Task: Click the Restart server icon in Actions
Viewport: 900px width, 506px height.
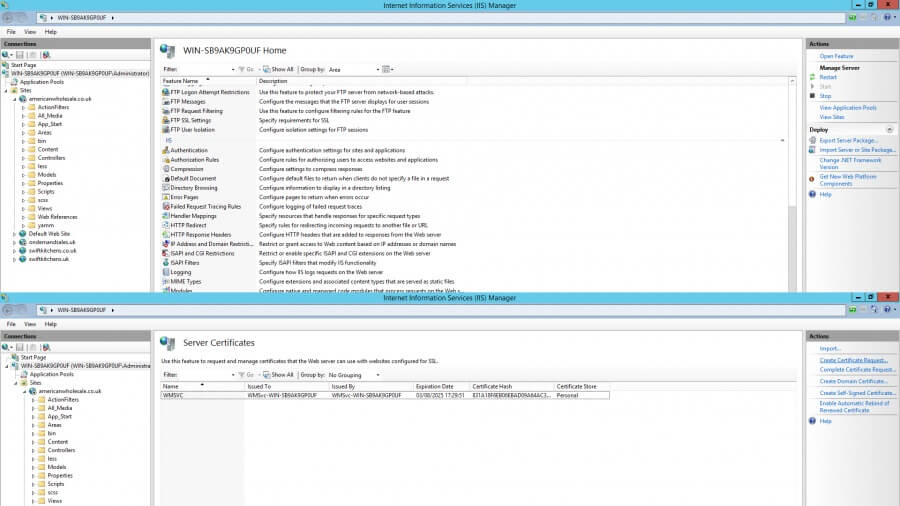Action: point(812,77)
